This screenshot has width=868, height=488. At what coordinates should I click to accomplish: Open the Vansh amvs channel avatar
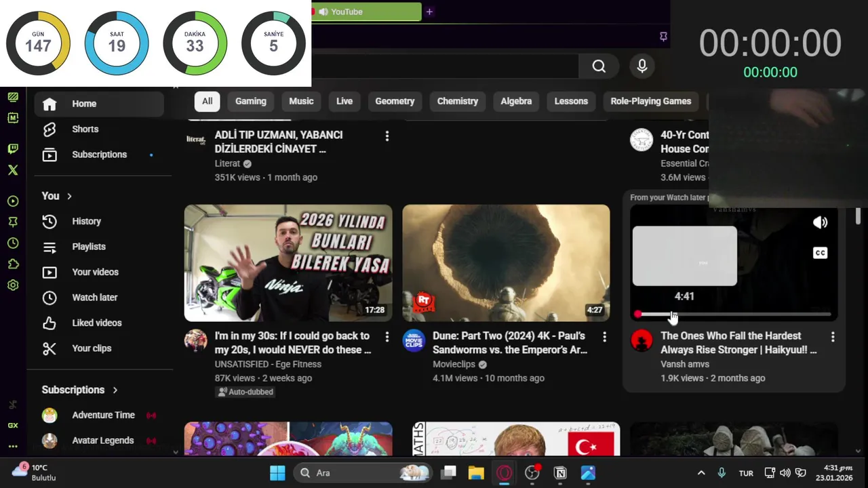(642, 340)
